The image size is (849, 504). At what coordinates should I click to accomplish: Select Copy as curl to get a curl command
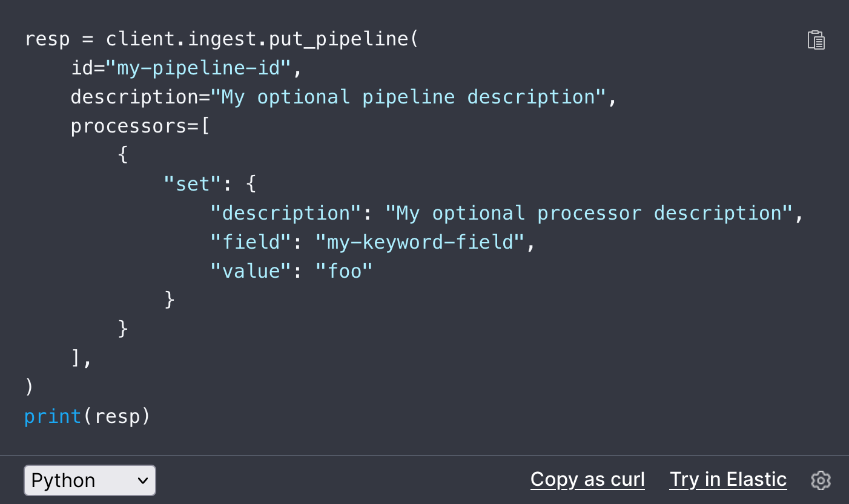pos(587,479)
